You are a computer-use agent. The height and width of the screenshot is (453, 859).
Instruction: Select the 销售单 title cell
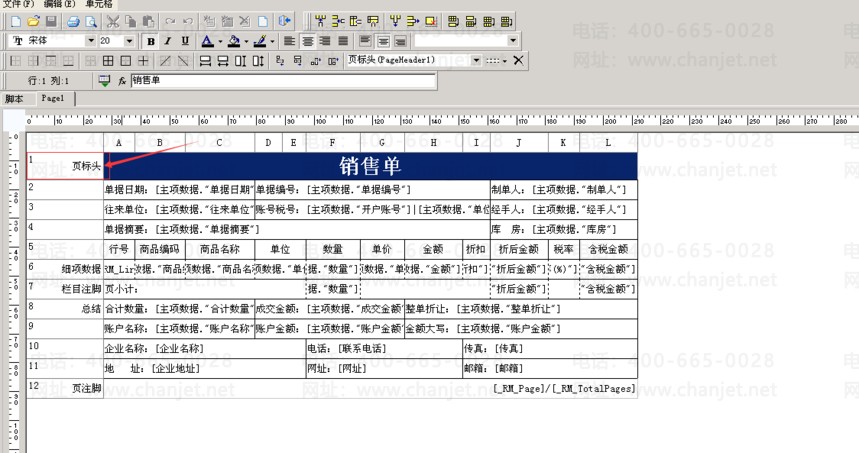pyautogui.click(x=370, y=165)
